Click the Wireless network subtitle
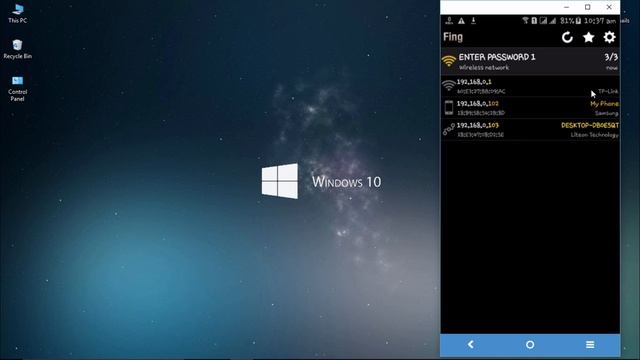This screenshot has width=640, height=360. point(484,68)
